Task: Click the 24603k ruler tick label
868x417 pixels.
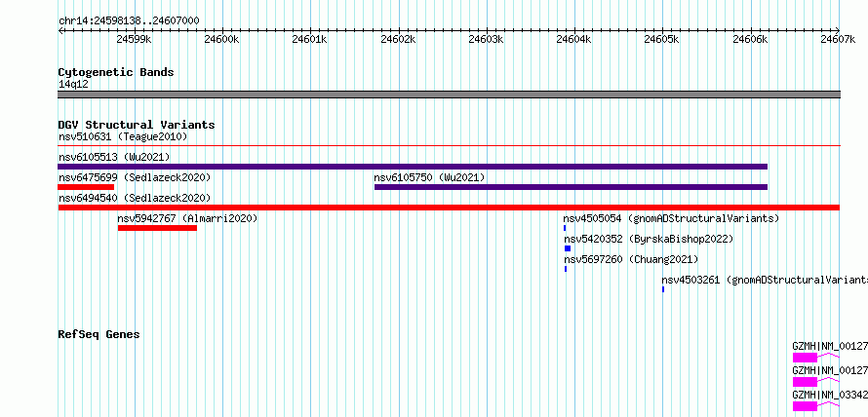Action: pyautogui.click(x=486, y=39)
